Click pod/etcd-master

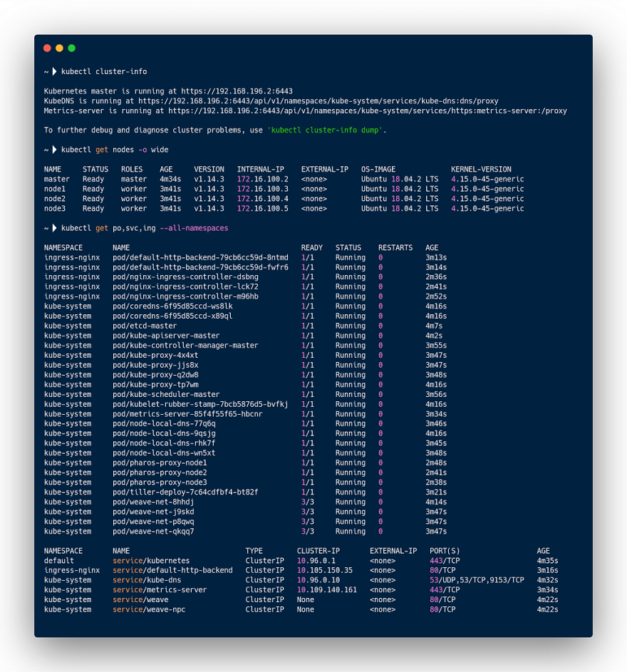(x=145, y=326)
